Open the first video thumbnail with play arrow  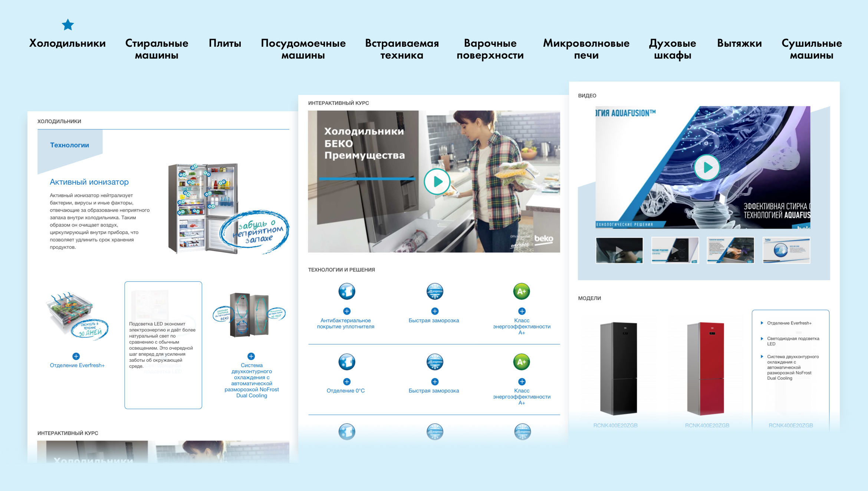click(619, 250)
